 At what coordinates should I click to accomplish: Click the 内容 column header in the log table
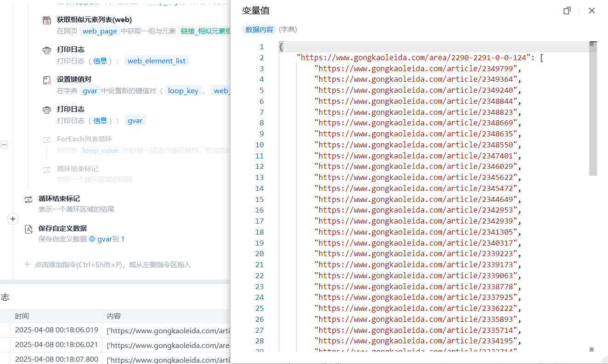(113, 316)
